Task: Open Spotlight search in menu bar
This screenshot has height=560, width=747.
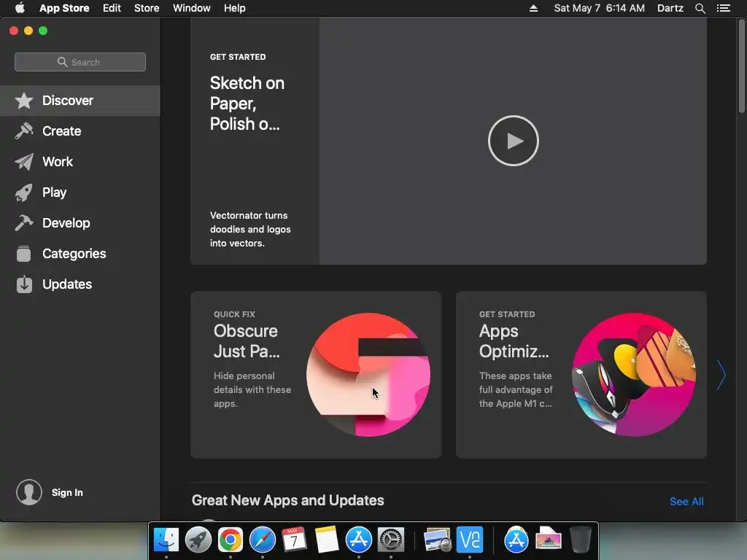Action: point(700,8)
